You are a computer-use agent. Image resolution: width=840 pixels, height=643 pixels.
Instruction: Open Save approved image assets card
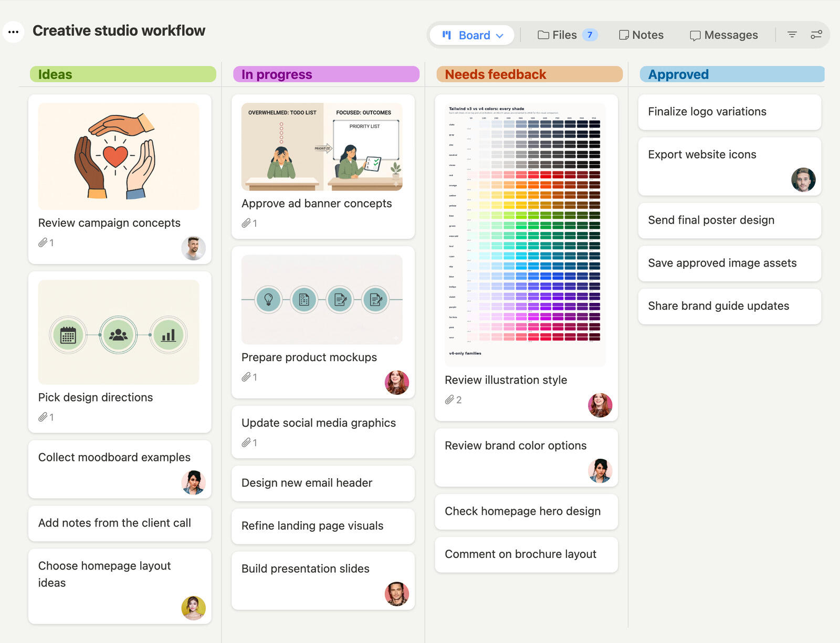click(730, 263)
